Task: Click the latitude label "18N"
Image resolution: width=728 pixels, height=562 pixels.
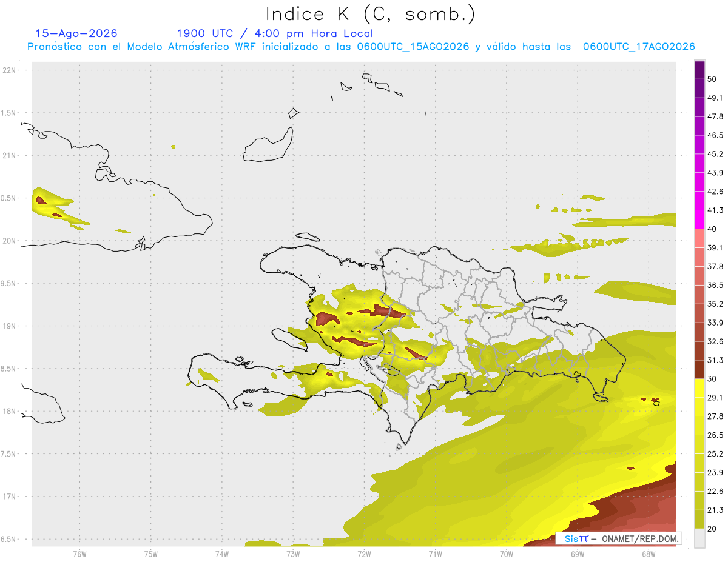Action: (x=9, y=412)
